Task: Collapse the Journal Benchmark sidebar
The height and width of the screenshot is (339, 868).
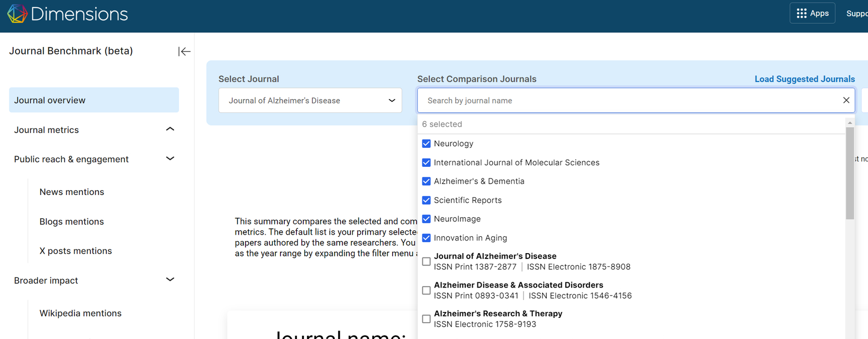Action: [x=184, y=51]
